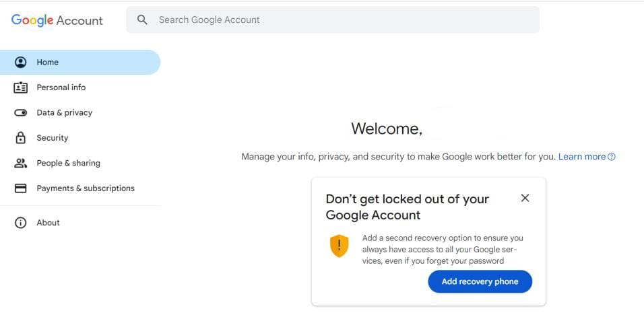The image size is (644, 319).
Task: Dismiss the locked out account card
Action: pyautogui.click(x=525, y=199)
